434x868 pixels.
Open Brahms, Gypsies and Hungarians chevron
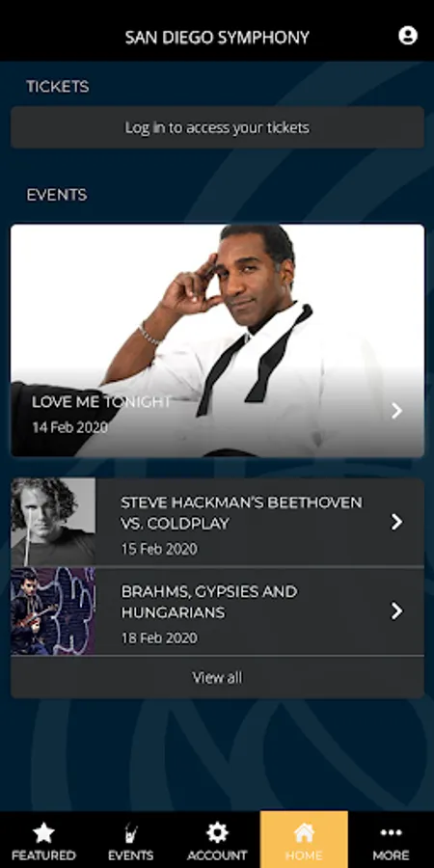click(396, 611)
